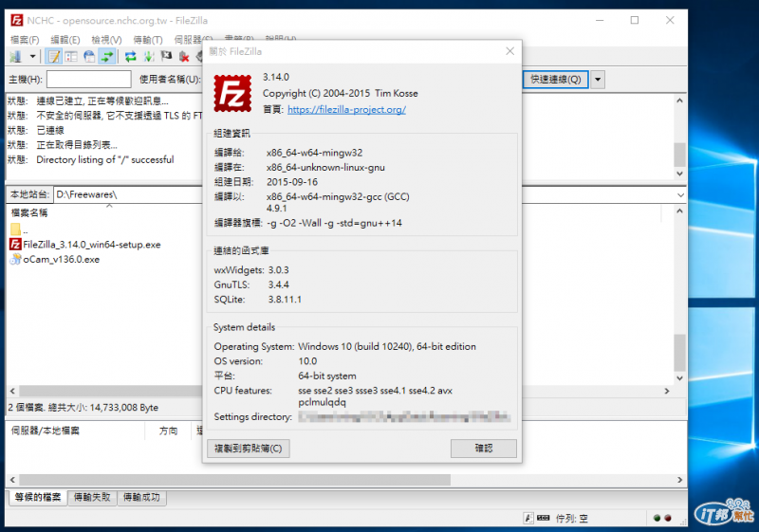Click the 方向 queue column header

click(x=169, y=431)
